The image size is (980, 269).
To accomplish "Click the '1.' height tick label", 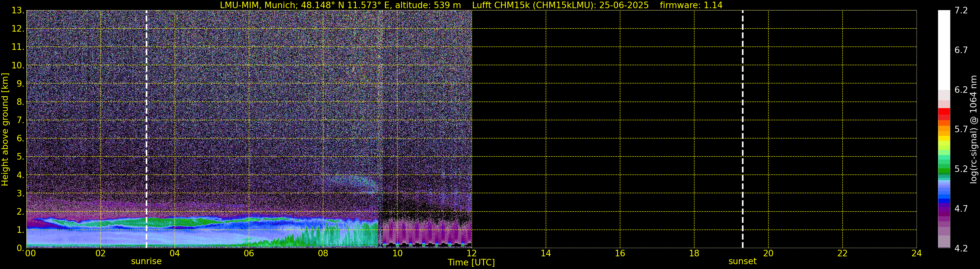I will pyautogui.click(x=20, y=230).
